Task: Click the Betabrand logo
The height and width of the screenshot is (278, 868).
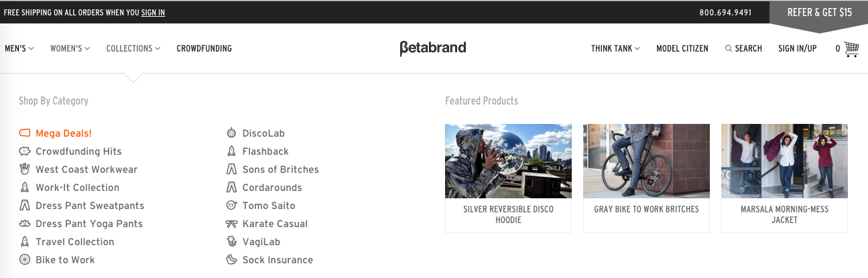Action: click(x=433, y=48)
